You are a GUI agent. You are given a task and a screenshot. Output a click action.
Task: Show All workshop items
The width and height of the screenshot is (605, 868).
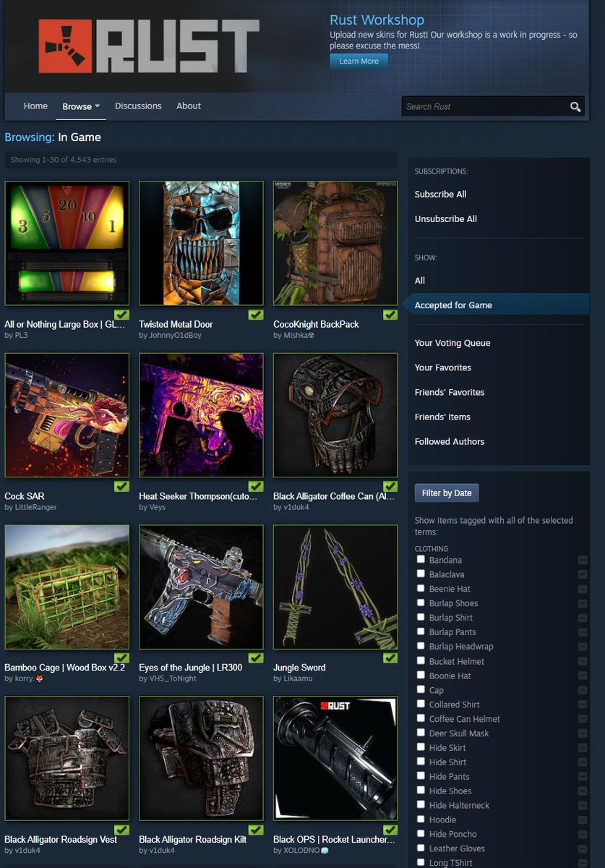click(420, 281)
